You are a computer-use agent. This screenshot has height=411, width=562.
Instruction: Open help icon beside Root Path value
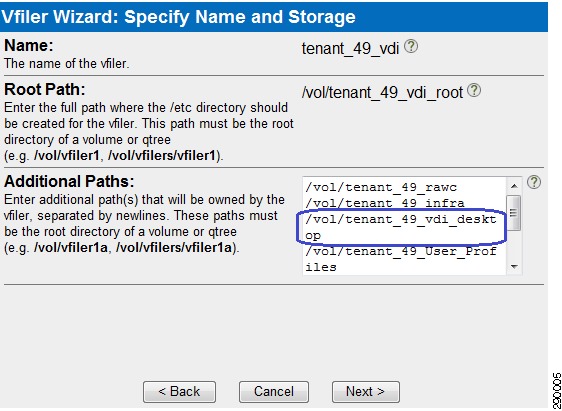point(474,90)
